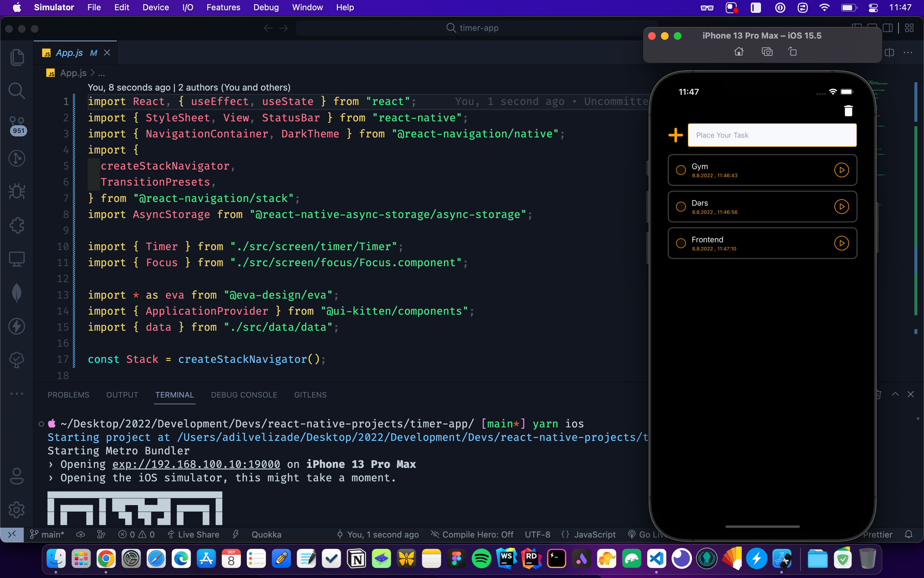
Task: Open the I/O menu in menu bar
Action: coord(187,7)
